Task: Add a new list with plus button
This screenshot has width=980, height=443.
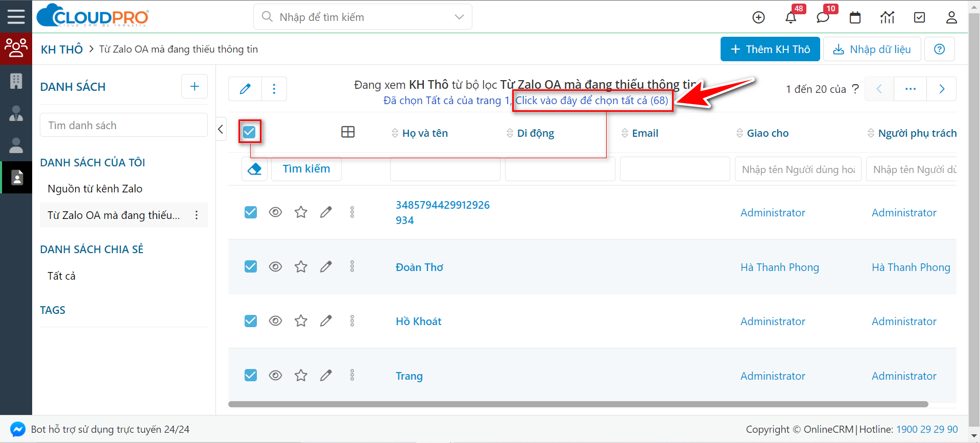Action: click(x=195, y=86)
